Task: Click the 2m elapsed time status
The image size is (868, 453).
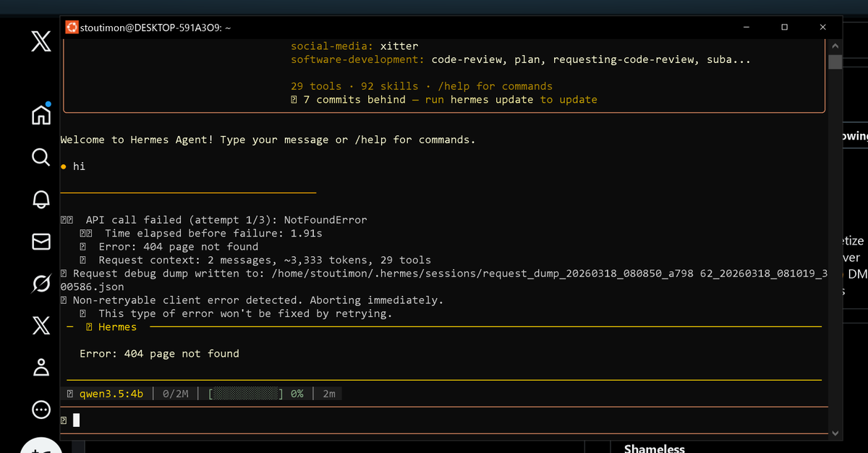Action: point(329,394)
